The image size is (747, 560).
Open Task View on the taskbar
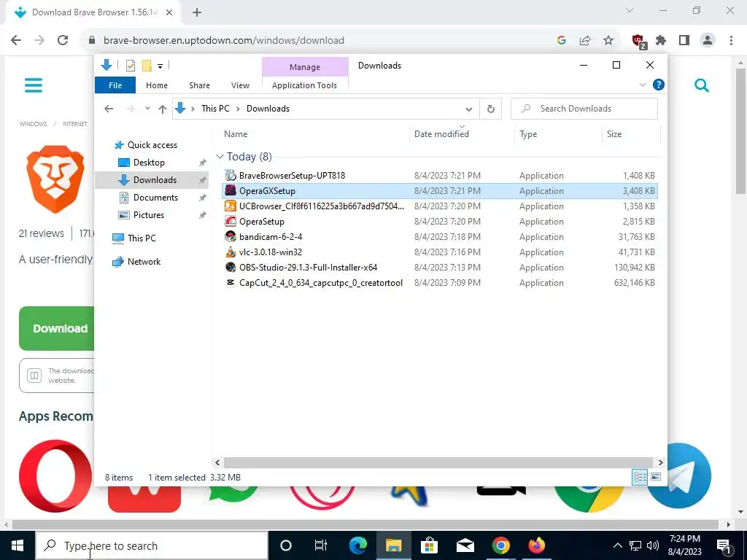(x=321, y=545)
